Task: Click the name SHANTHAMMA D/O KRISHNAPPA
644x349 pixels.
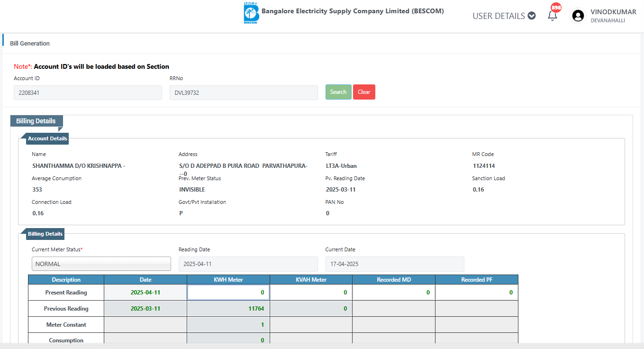Action: click(x=79, y=166)
